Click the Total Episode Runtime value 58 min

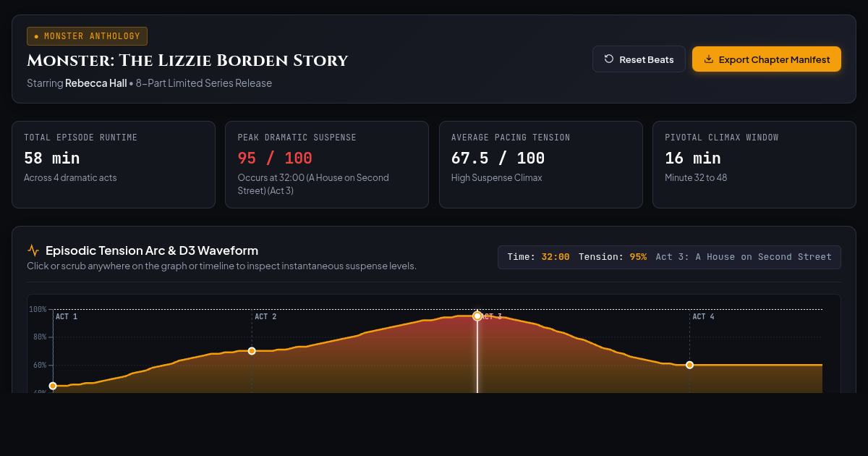click(52, 158)
